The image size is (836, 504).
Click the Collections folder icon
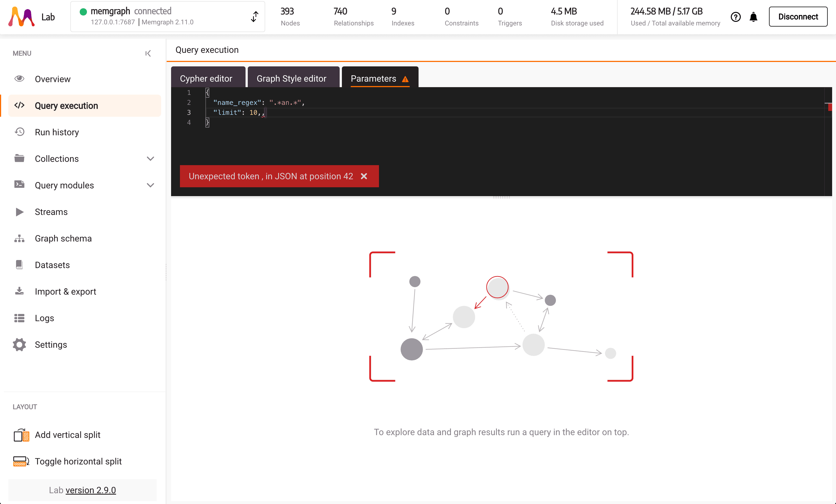point(19,158)
